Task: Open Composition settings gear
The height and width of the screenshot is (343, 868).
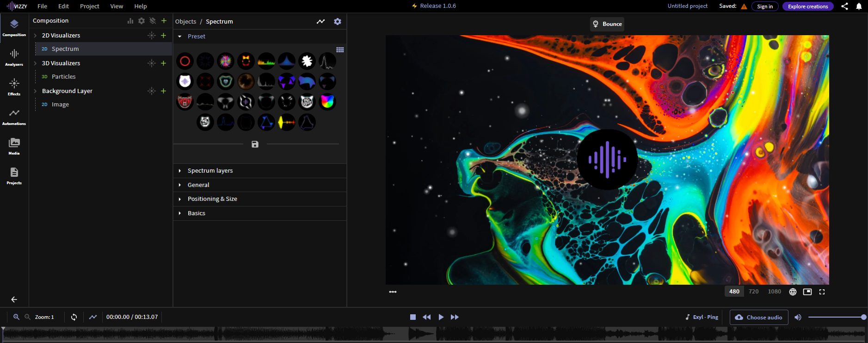Action: pos(142,21)
